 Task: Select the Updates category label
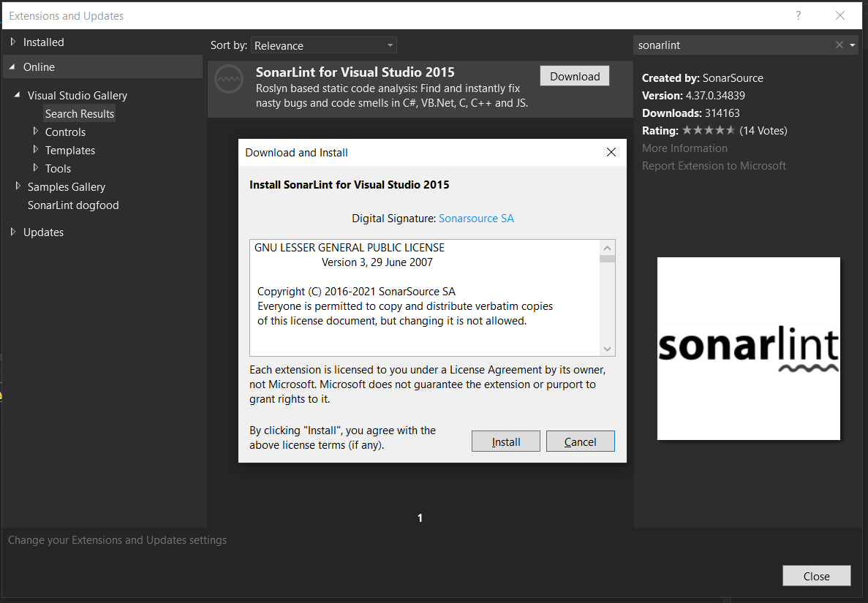43,232
